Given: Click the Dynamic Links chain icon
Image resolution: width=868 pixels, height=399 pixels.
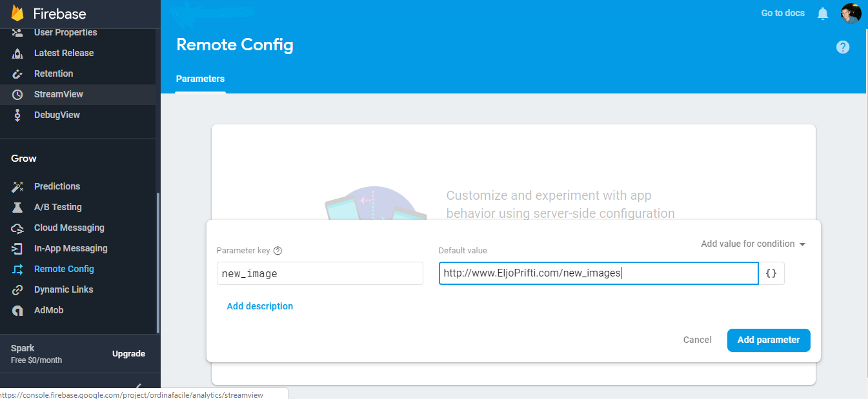Looking at the screenshot, I should [x=18, y=289].
